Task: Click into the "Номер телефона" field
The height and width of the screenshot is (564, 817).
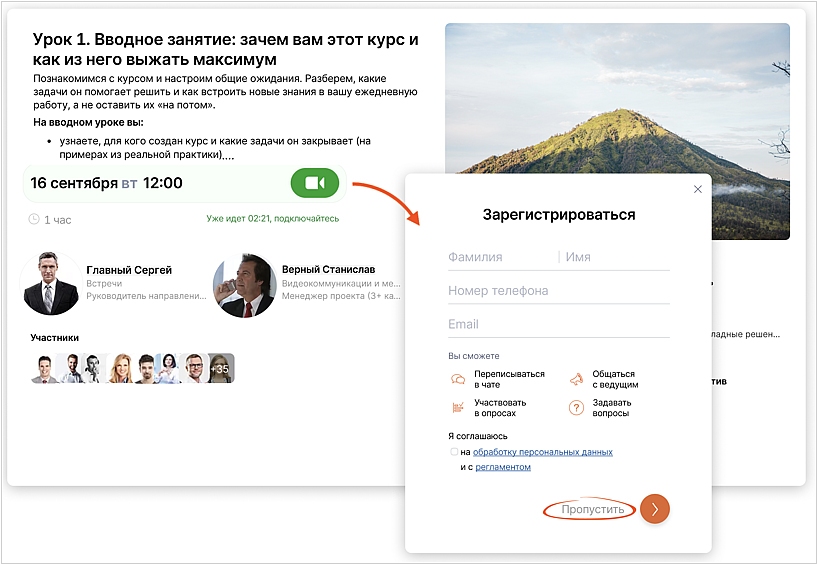Action: [x=558, y=291]
